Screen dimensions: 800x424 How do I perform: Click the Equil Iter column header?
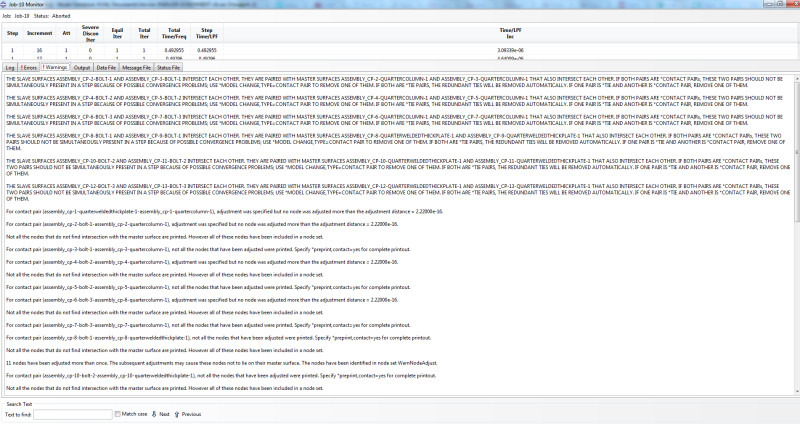[117, 33]
